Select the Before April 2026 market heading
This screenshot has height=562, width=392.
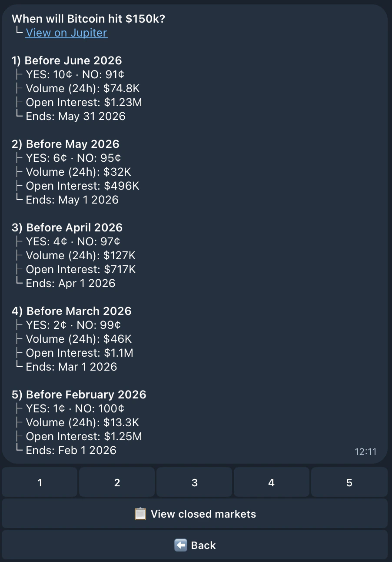(x=68, y=227)
